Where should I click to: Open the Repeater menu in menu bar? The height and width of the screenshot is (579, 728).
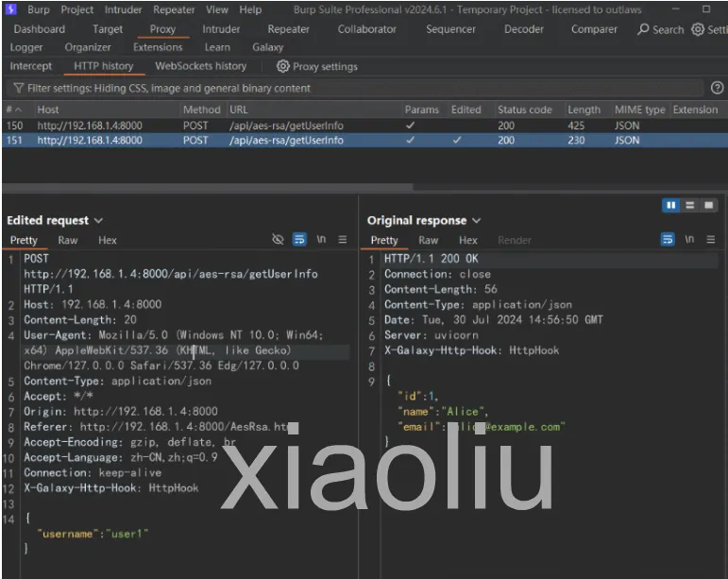(x=174, y=9)
